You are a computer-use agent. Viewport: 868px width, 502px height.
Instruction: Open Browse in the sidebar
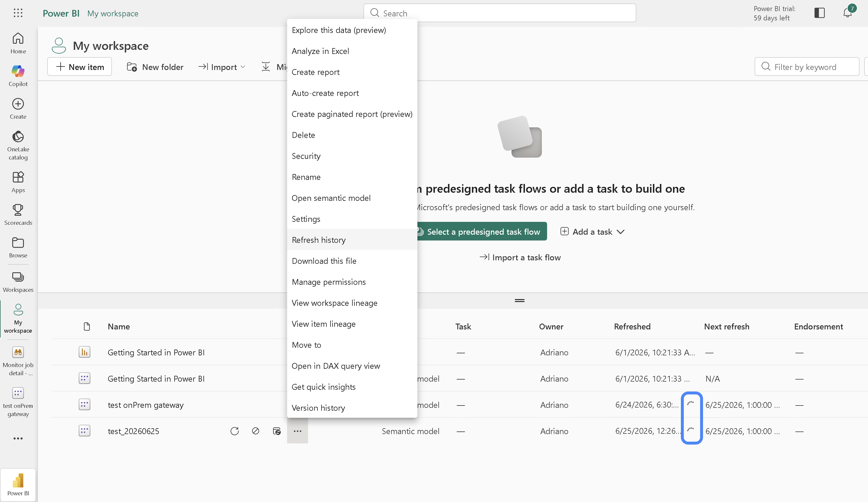[18, 248]
